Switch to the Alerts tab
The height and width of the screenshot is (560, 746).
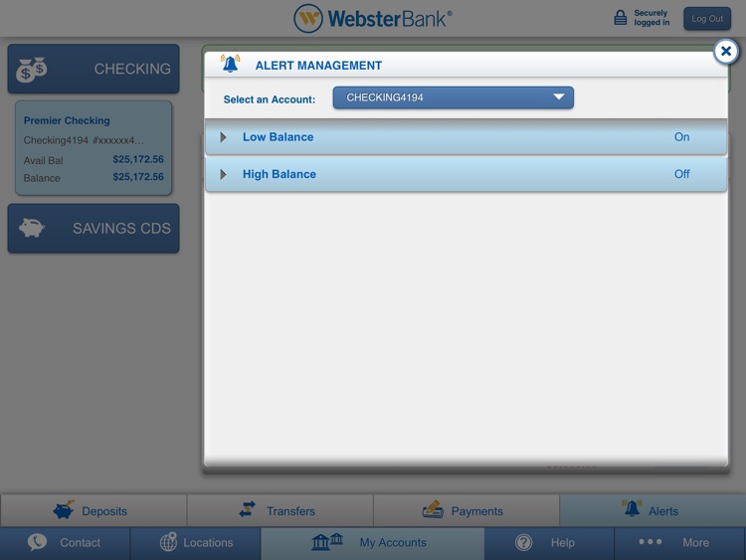coord(653,510)
